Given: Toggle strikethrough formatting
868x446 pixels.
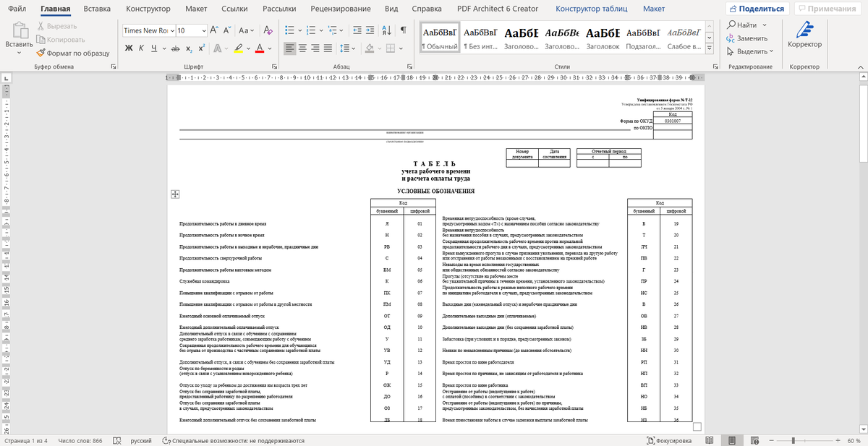Looking at the screenshot, I should [x=175, y=48].
